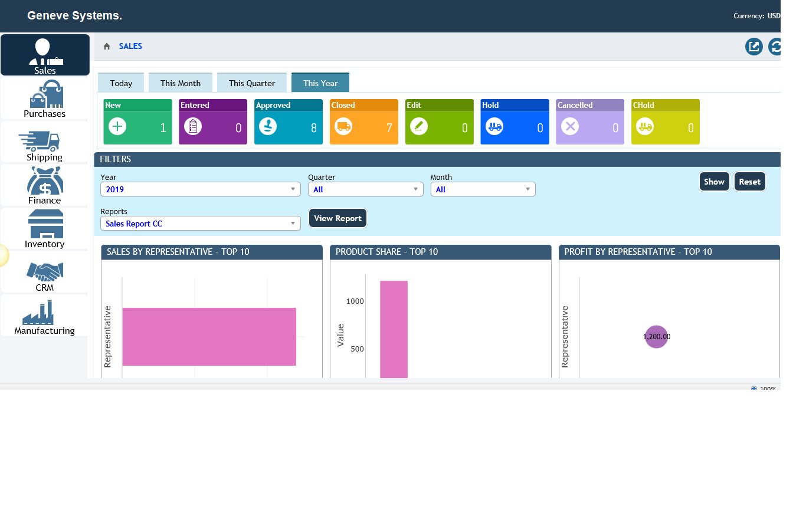
Task: Expand the Year dropdown
Action: pyautogui.click(x=200, y=189)
